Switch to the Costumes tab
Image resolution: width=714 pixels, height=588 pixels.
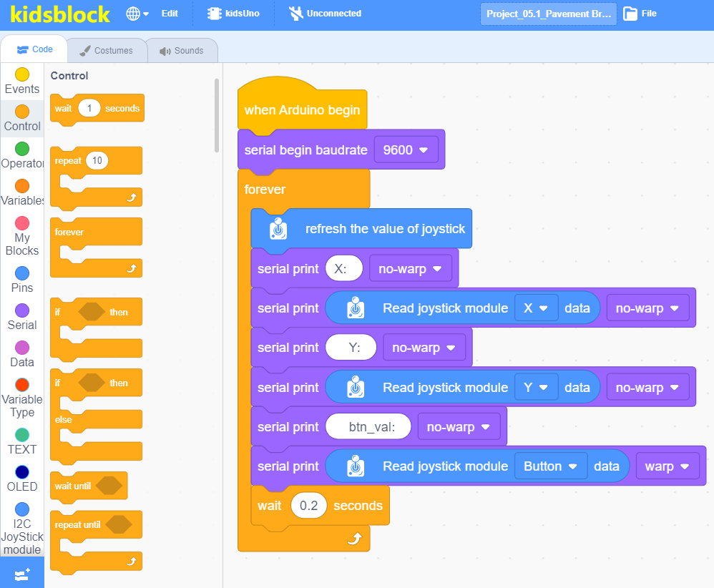107,51
